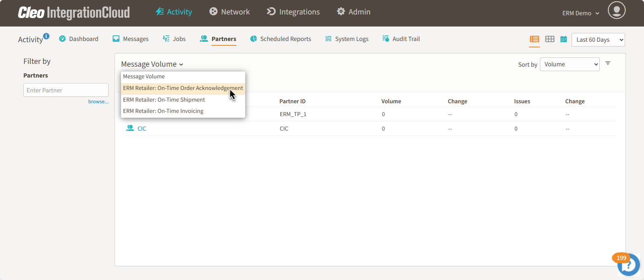
Task: Switch to grid view icon
Action: (x=550, y=39)
